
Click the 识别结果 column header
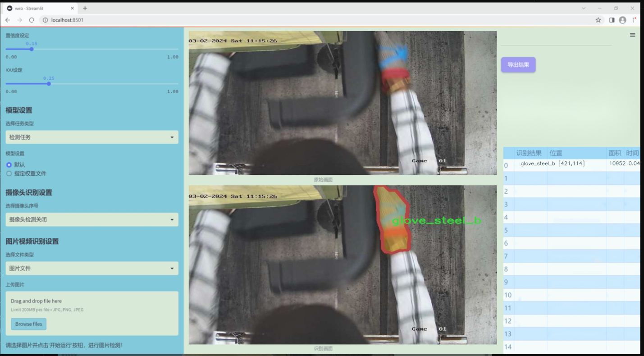coord(530,153)
